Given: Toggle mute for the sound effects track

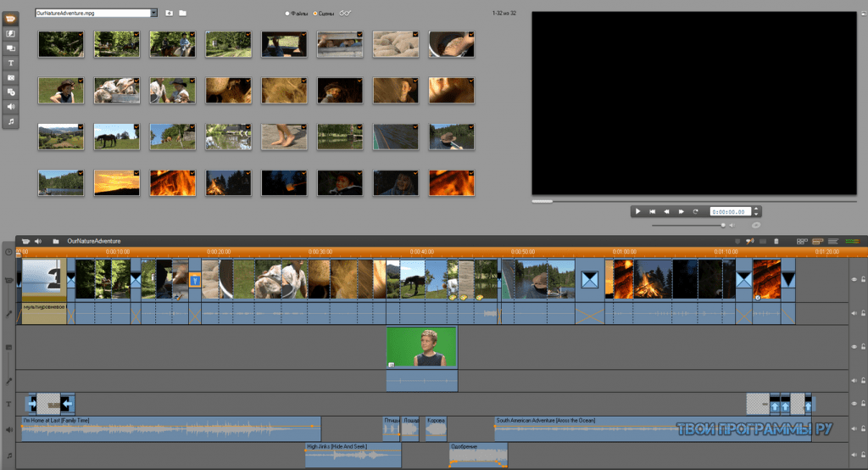Looking at the screenshot, I should tap(854, 429).
